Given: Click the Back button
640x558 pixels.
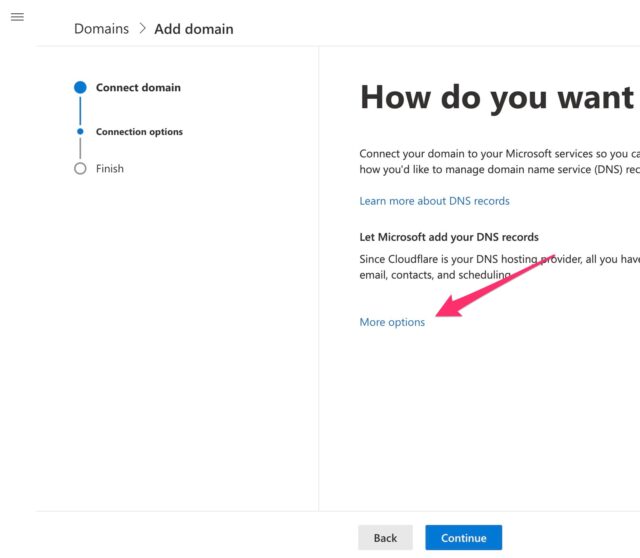Looking at the screenshot, I should (x=385, y=538).
